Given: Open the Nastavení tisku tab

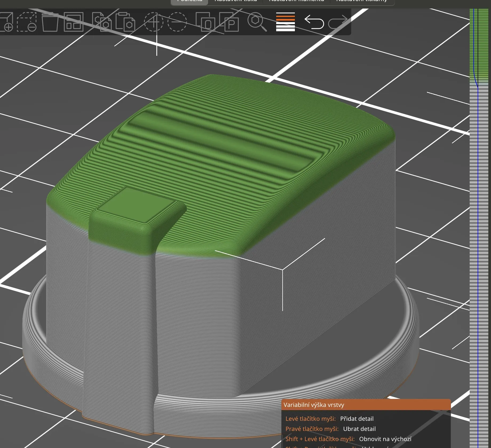Looking at the screenshot, I should (x=236, y=2).
